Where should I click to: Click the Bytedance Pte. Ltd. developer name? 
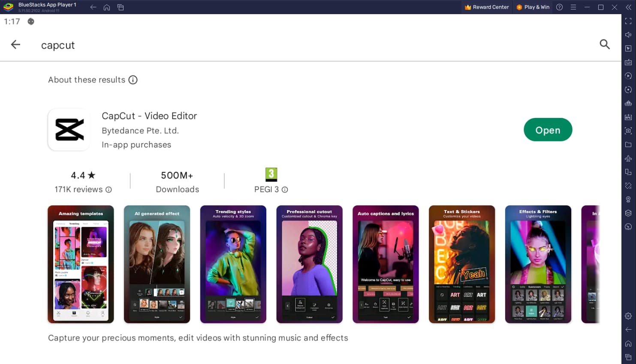click(x=140, y=131)
